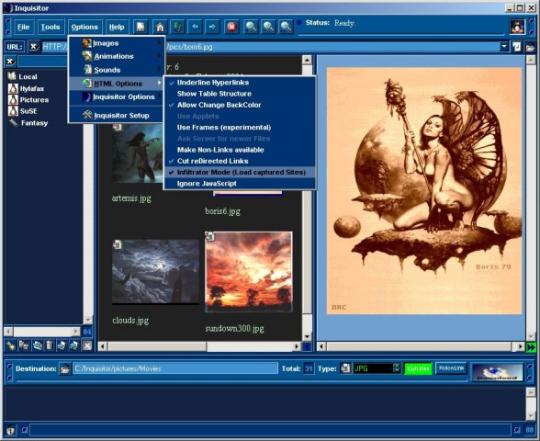Click the artemis.jpg file name
Screen dimensions: 540x441
132,198
